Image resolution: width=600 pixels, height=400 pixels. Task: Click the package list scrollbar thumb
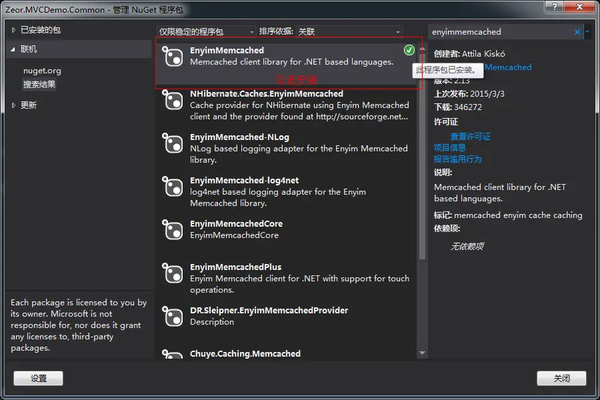[422, 156]
